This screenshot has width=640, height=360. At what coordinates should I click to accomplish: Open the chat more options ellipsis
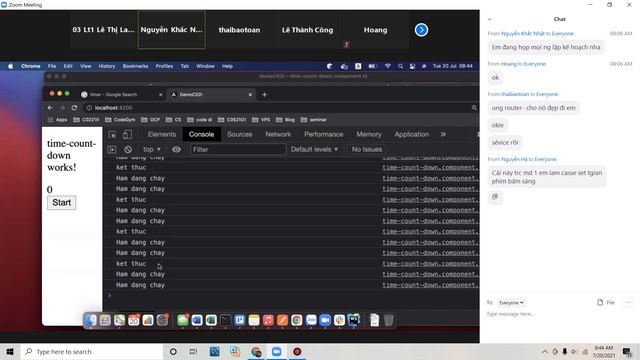coord(629,302)
